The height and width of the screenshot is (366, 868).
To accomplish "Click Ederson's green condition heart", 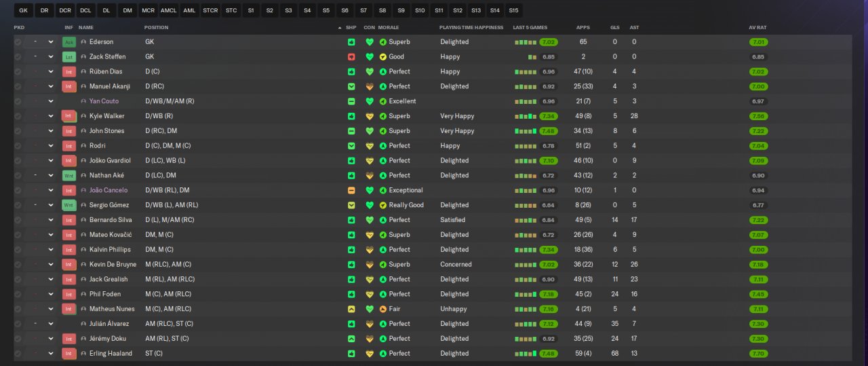I will (370, 42).
